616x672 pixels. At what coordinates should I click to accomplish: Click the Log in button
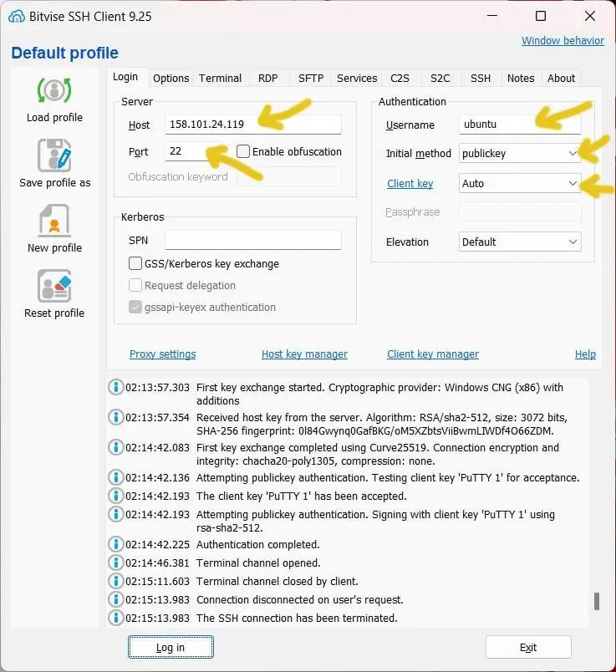[x=171, y=647]
